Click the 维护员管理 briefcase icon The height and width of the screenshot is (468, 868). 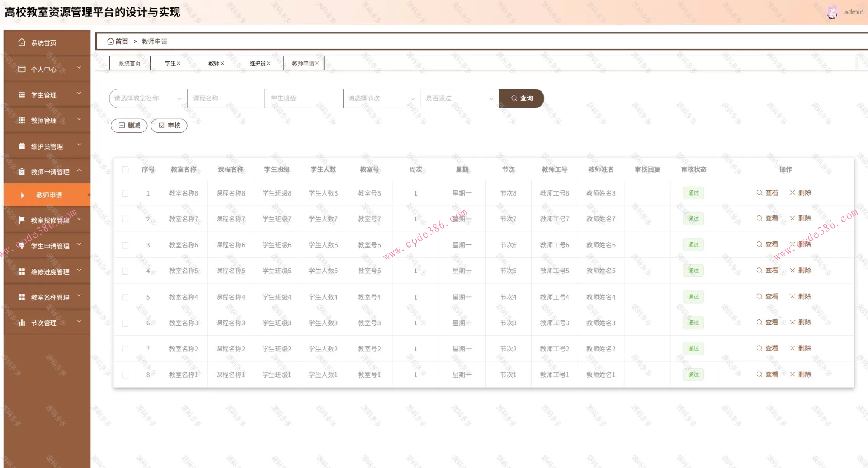tap(22, 146)
